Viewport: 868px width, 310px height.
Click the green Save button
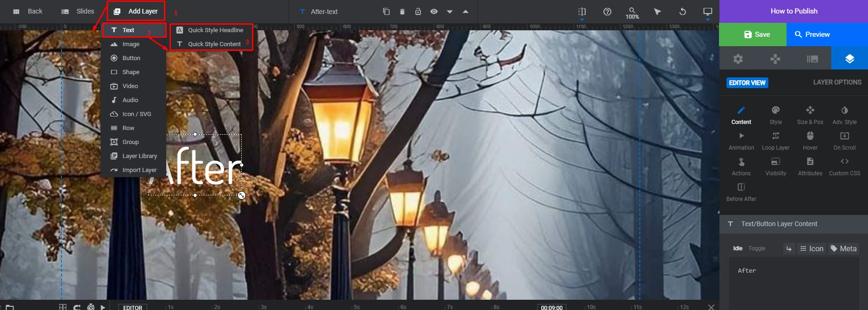point(753,34)
